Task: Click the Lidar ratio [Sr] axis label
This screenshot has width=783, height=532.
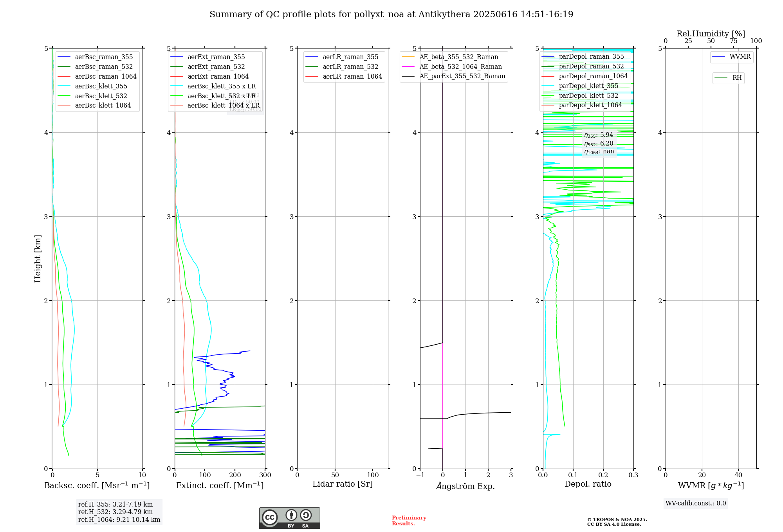Action: click(343, 484)
